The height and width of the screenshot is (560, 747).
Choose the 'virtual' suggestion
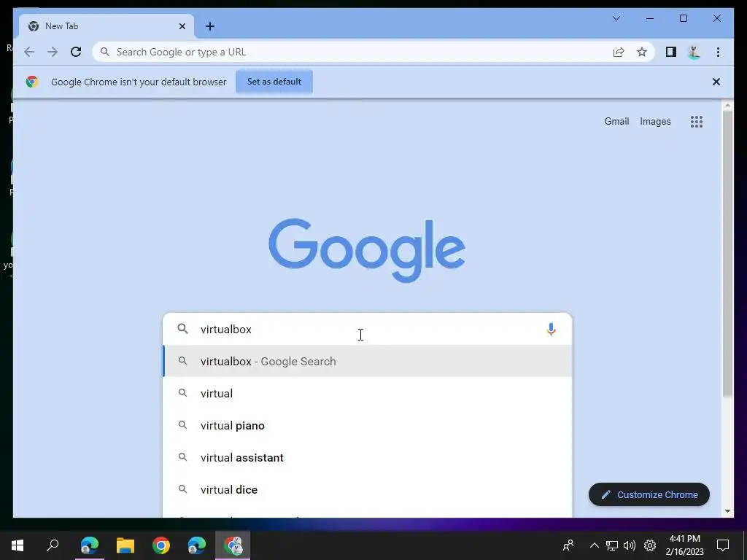tap(367, 393)
